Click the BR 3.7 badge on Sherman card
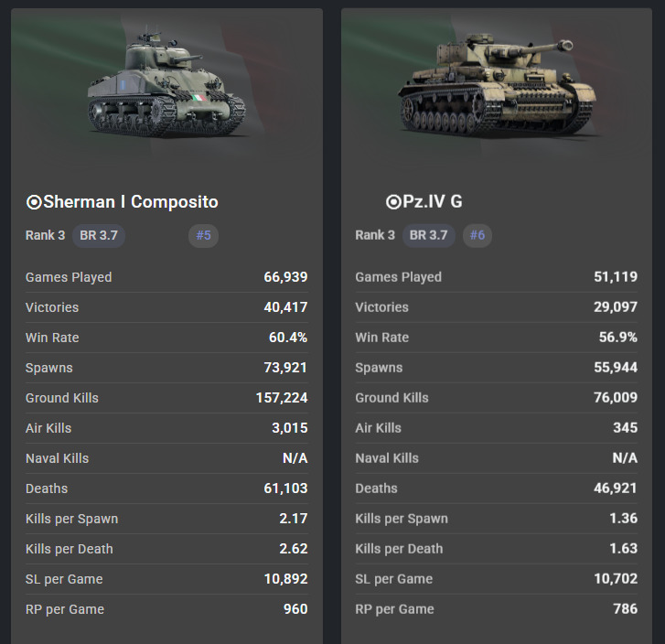Viewport: 665px width, 644px height. pyautogui.click(x=99, y=235)
